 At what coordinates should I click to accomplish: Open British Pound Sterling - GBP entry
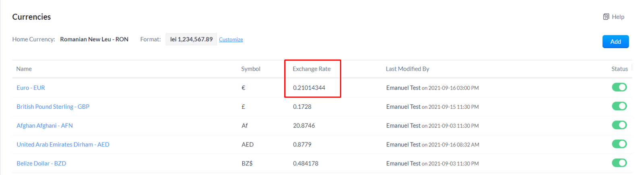(53, 107)
